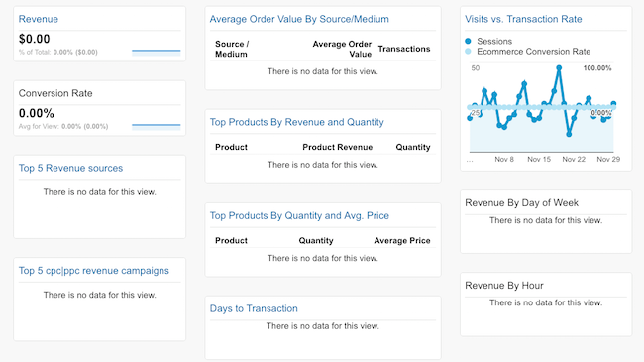Click the Sessions legend dot
Screen dimensions: 644x362
pos(468,41)
